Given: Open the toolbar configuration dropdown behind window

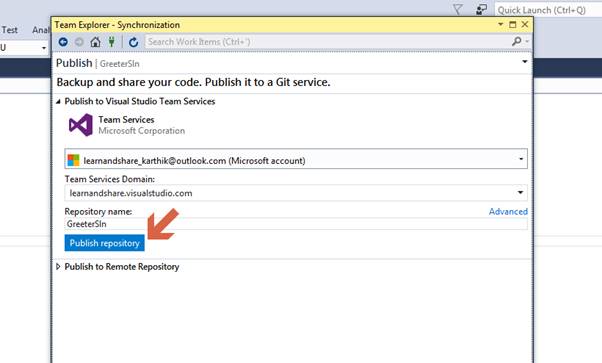Looking at the screenshot, I should tap(44, 48).
